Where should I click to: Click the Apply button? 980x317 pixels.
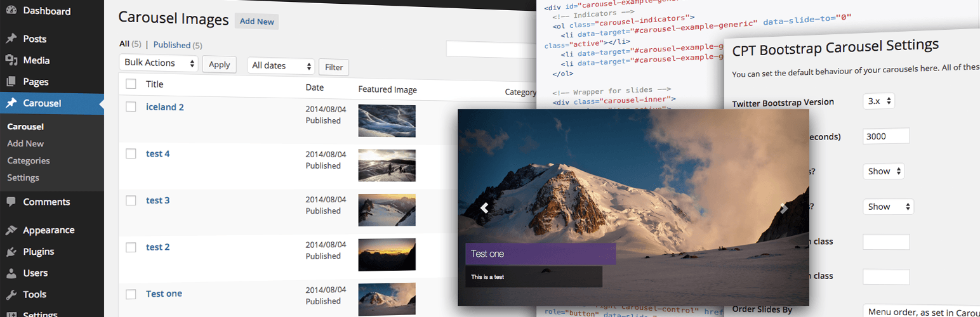[219, 65]
